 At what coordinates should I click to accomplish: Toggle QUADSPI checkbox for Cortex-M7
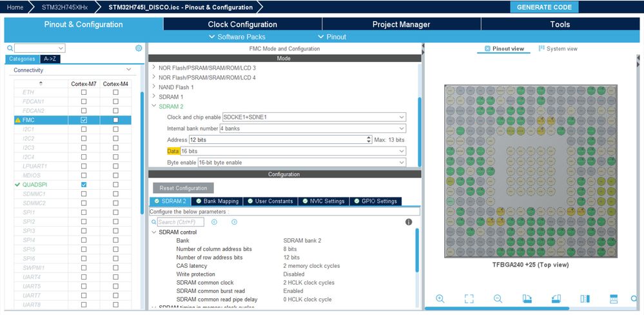click(84, 185)
